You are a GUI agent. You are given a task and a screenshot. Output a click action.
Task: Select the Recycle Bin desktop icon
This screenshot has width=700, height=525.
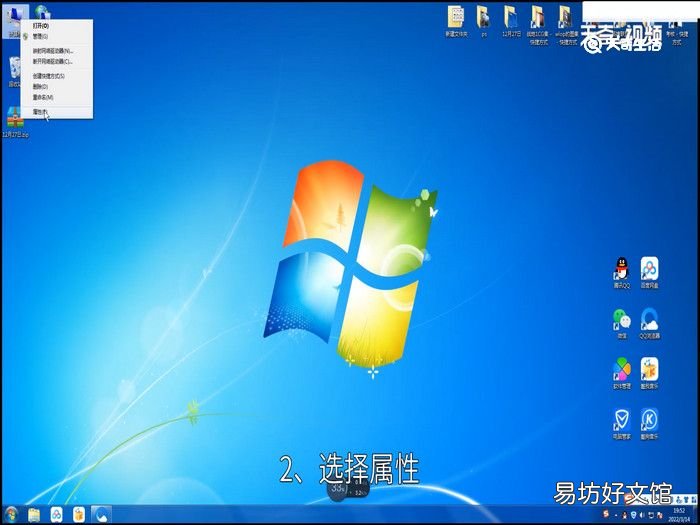tap(14, 71)
